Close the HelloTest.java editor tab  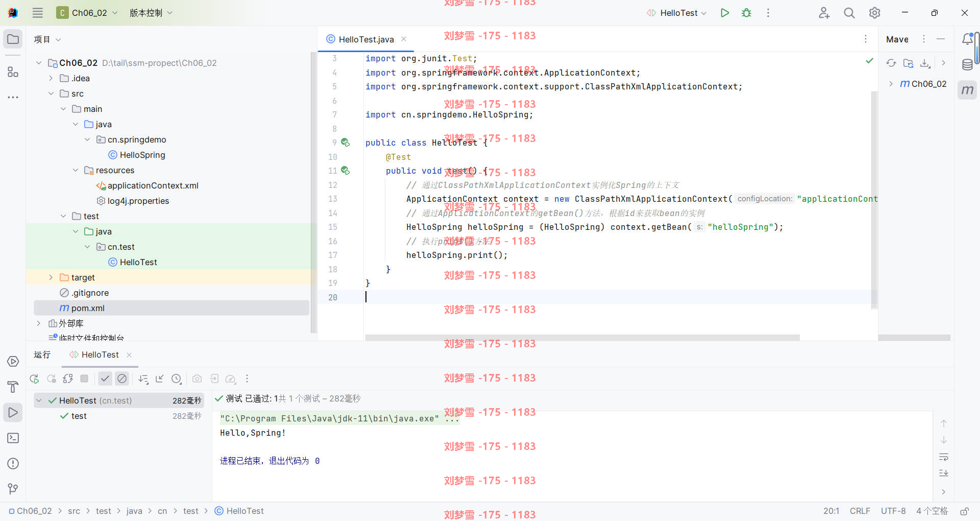click(x=404, y=39)
